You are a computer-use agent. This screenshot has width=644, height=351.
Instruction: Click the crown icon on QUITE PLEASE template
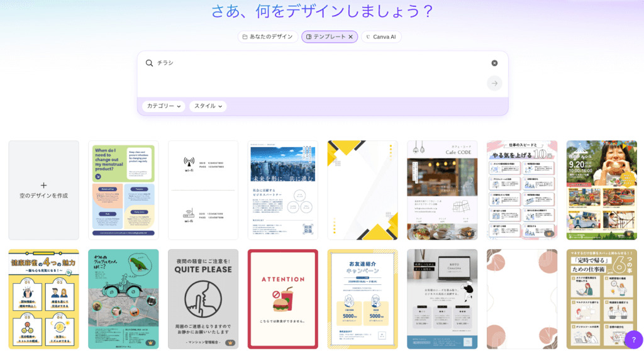(230, 343)
